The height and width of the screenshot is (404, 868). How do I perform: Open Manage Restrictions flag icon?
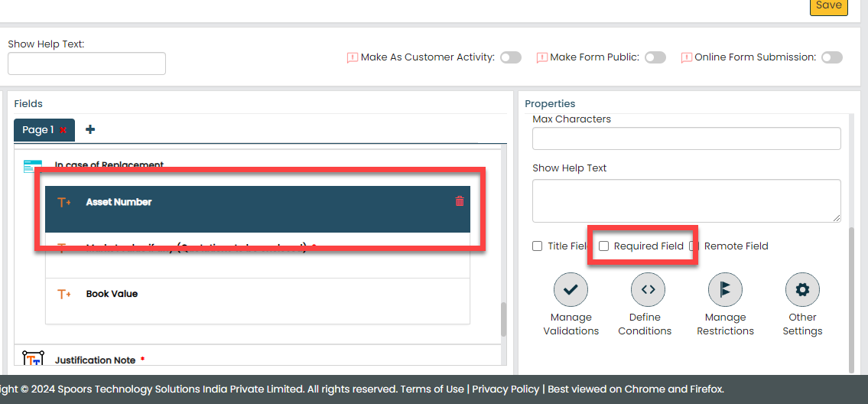pyautogui.click(x=725, y=289)
